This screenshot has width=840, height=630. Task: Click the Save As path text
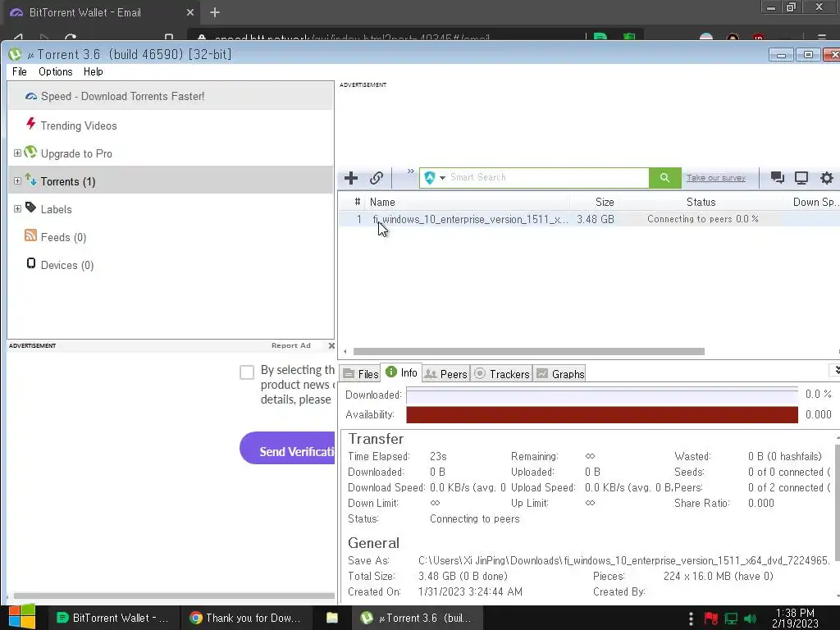coord(623,560)
